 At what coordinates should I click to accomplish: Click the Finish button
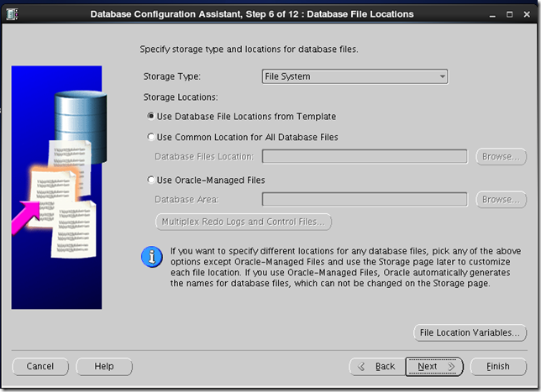tap(498, 366)
